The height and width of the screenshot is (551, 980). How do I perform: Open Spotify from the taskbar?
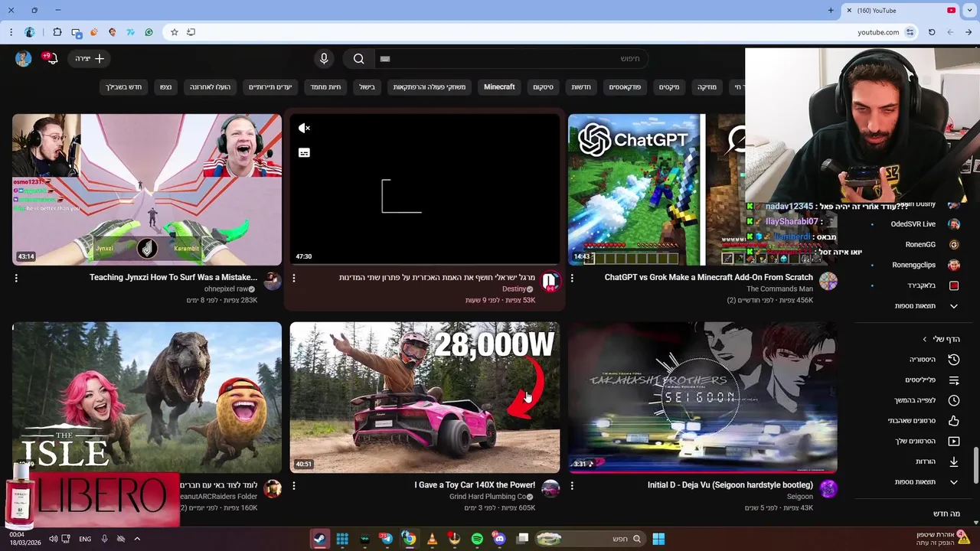pyautogui.click(x=477, y=539)
